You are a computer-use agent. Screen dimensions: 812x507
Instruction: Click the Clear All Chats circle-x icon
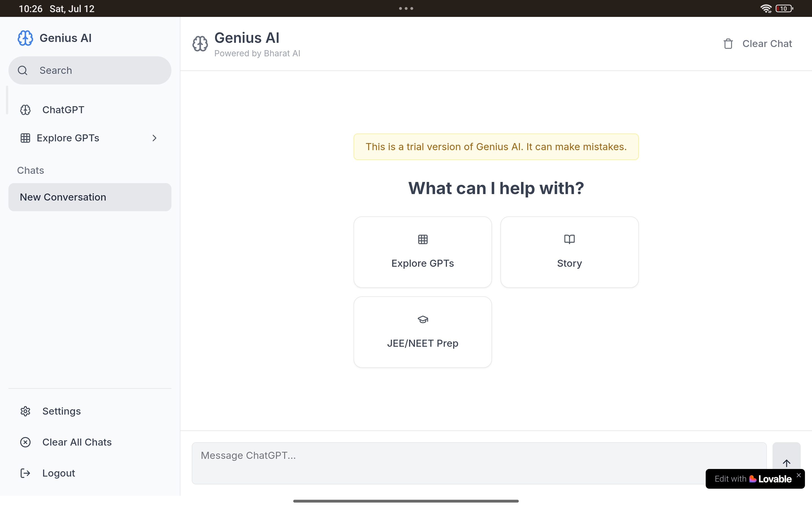(25, 442)
